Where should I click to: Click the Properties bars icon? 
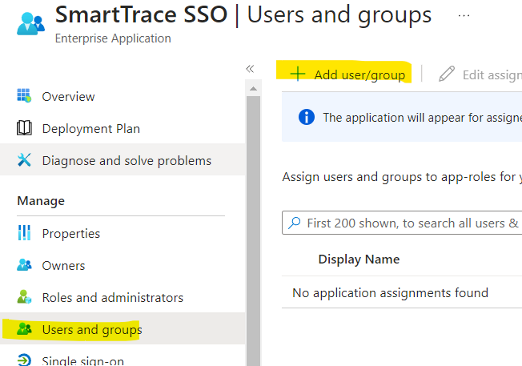24,233
